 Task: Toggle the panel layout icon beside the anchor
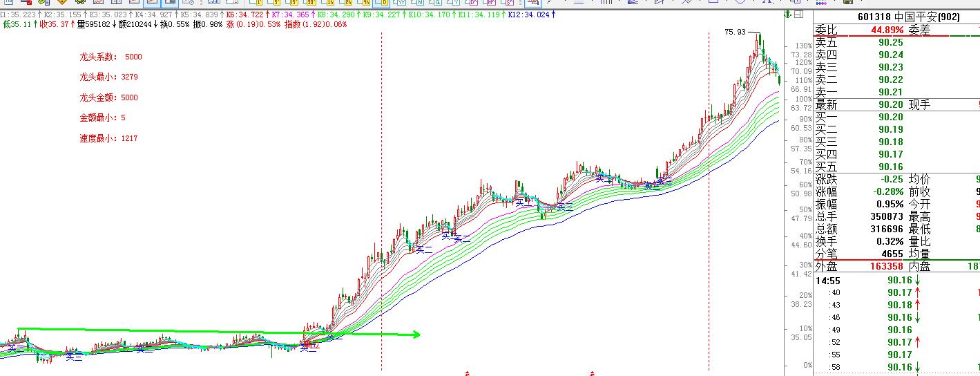coord(798,14)
